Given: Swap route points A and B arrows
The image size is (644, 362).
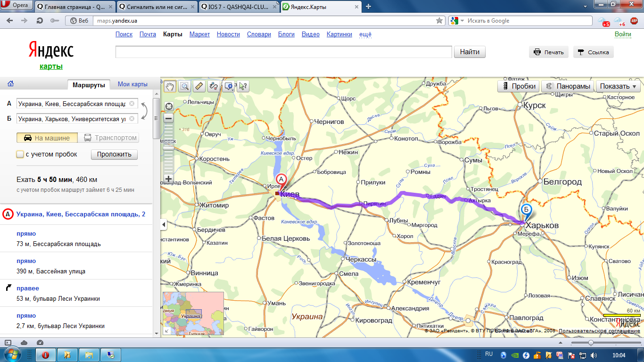Looking at the screenshot, I should tap(145, 111).
